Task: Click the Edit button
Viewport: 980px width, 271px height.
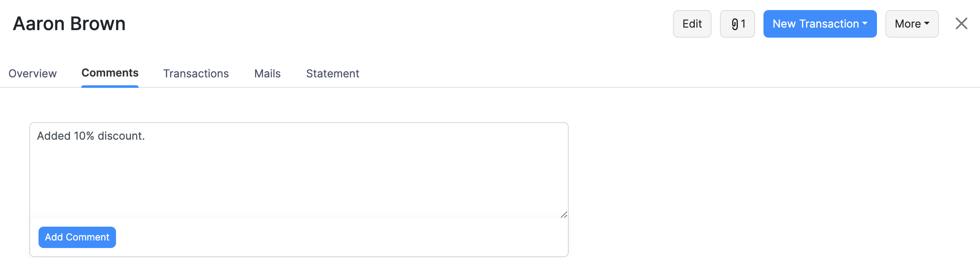Action: coord(692,24)
